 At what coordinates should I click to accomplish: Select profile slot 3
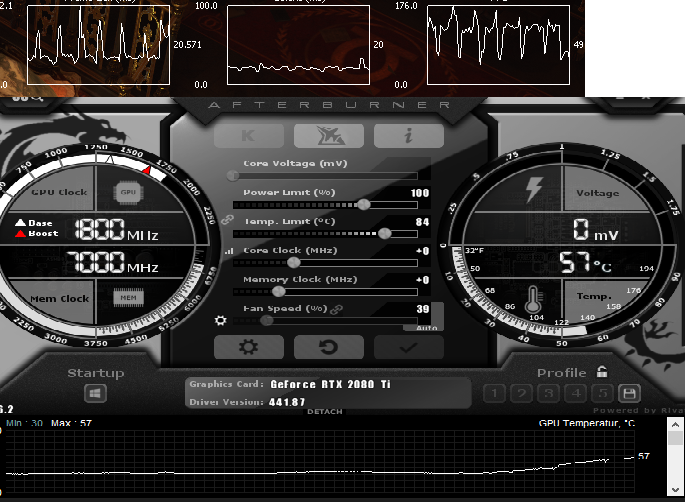549,394
